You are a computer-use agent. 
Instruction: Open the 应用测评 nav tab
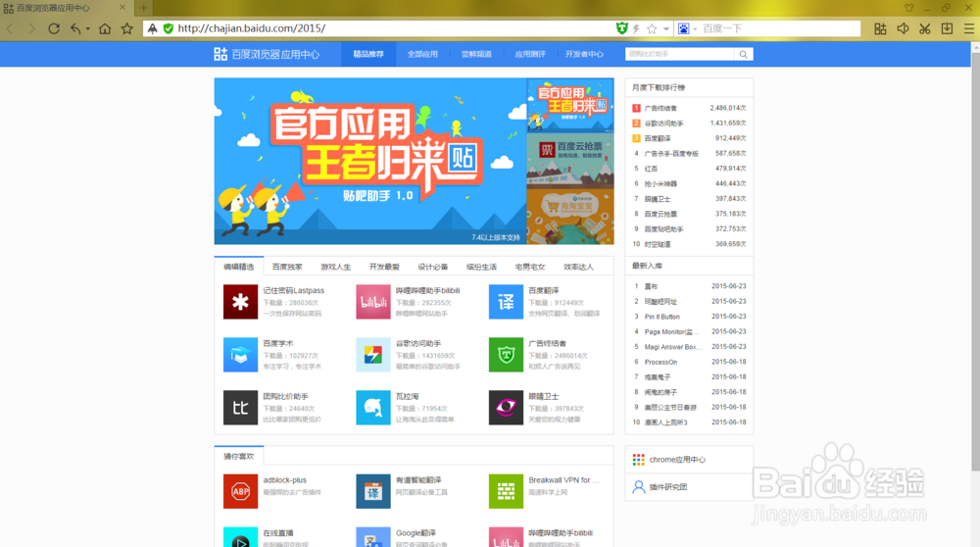(x=530, y=54)
